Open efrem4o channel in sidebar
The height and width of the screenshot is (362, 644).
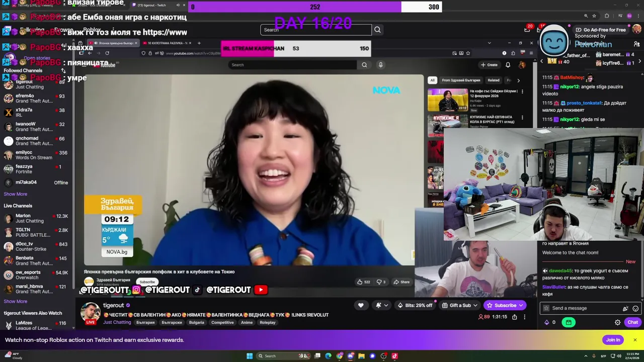click(x=35, y=99)
